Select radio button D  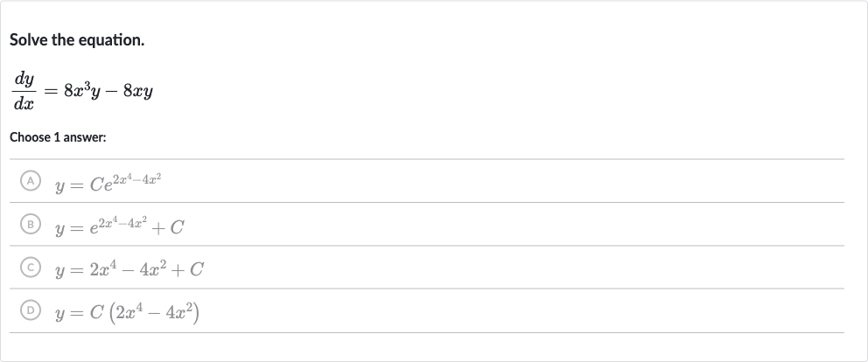coord(31,311)
